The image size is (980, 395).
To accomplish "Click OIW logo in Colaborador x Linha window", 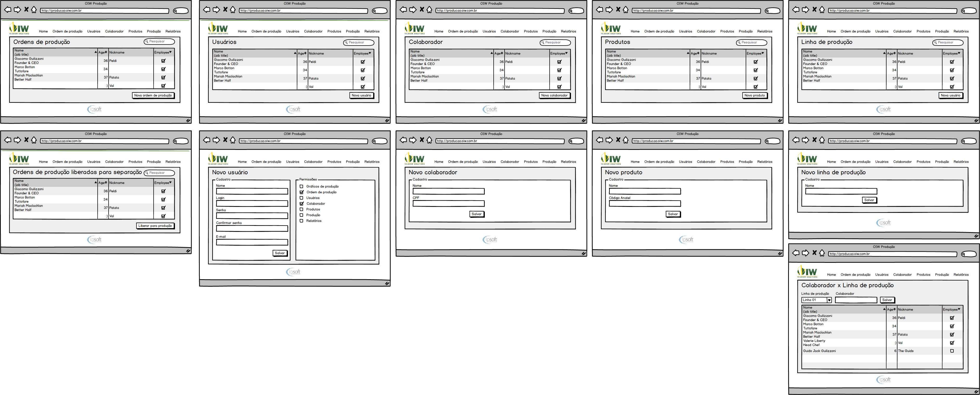I will [x=807, y=271].
